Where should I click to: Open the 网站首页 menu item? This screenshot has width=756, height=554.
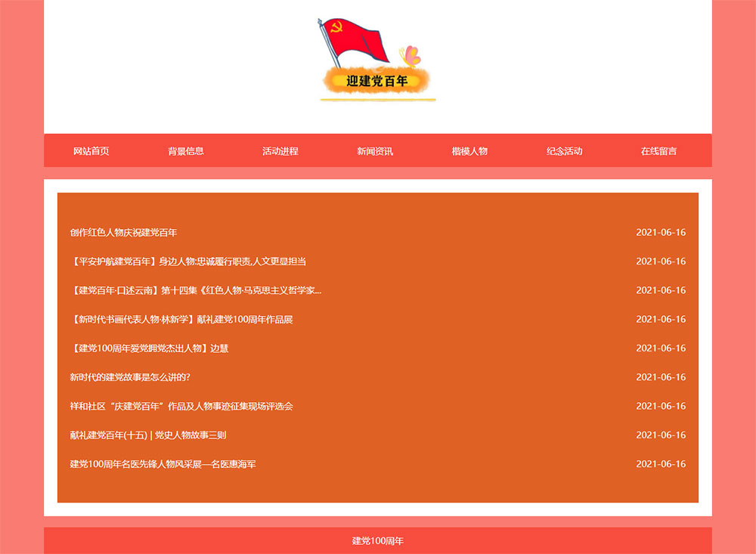click(91, 151)
